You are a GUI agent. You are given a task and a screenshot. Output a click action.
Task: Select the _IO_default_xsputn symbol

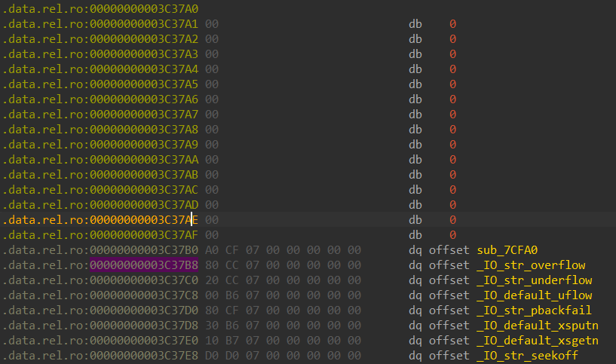point(538,326)
